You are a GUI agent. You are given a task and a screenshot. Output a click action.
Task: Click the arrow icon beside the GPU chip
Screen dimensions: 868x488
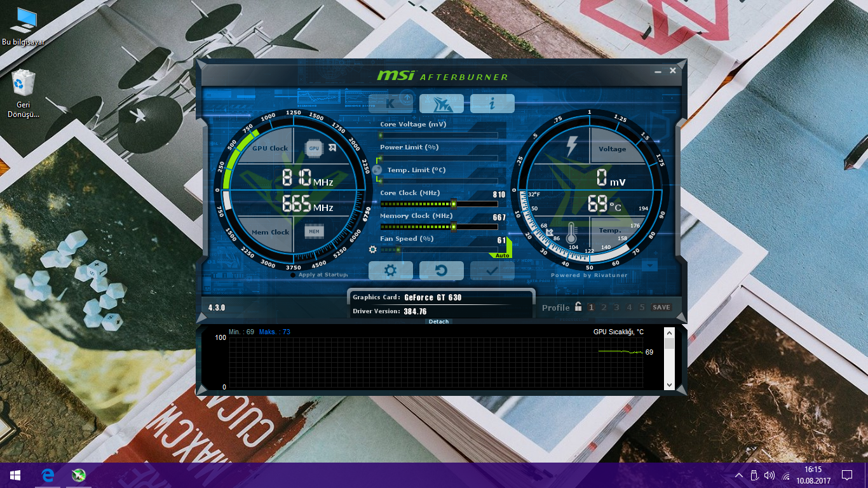click(x=332, y=148)
